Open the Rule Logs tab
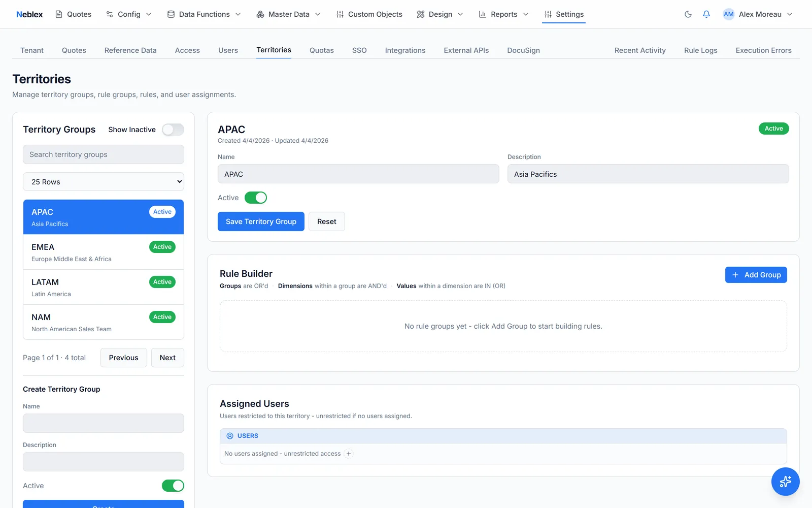 (x=700, y=50)
